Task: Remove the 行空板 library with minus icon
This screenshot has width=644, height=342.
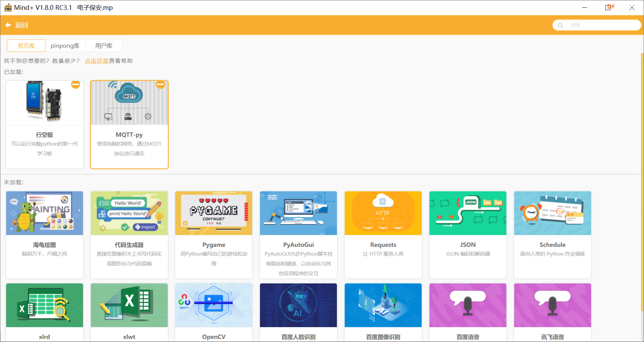Action: (x=76, y=85)
